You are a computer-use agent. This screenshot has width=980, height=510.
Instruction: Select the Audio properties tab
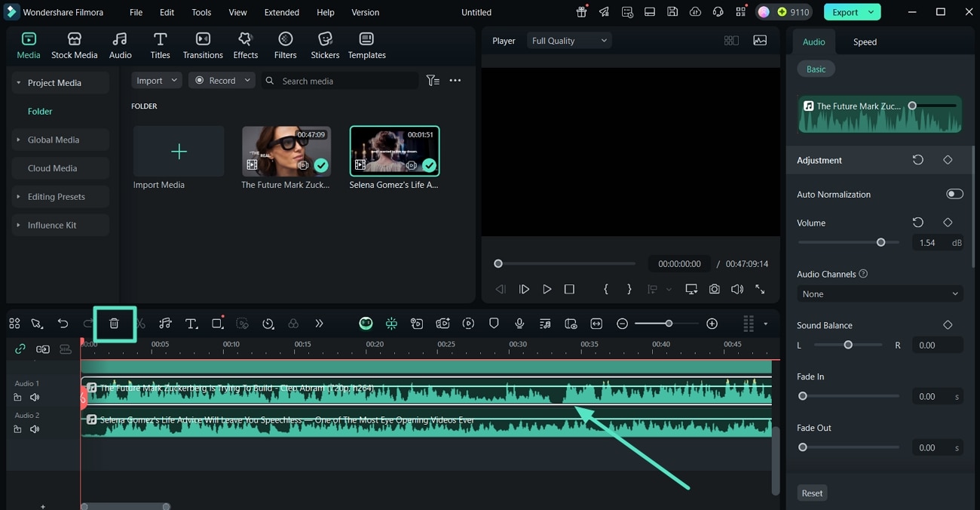tap(813, 41)
